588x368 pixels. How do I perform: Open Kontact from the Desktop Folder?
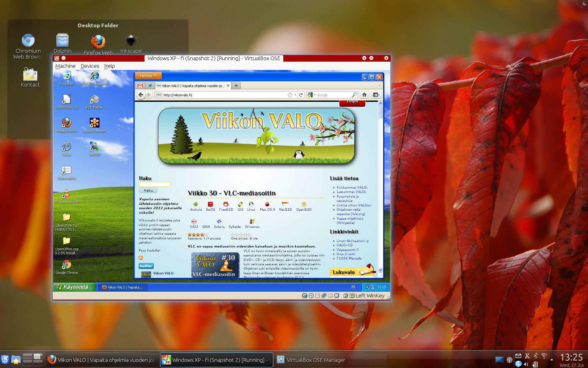click(30, 77)
